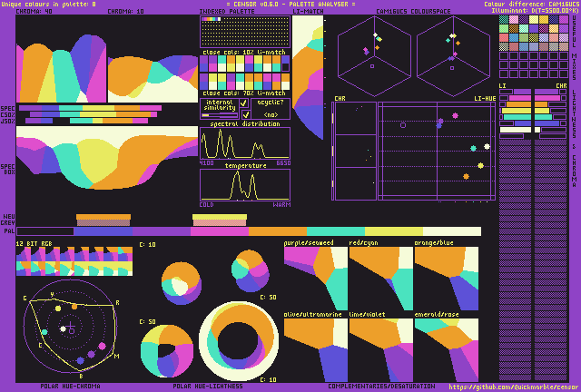The height and width of the screenshot is (392, 581).
Task: Select the black swatch in the PAL strip
Action: pyautogui.click(x=45, y=231)
